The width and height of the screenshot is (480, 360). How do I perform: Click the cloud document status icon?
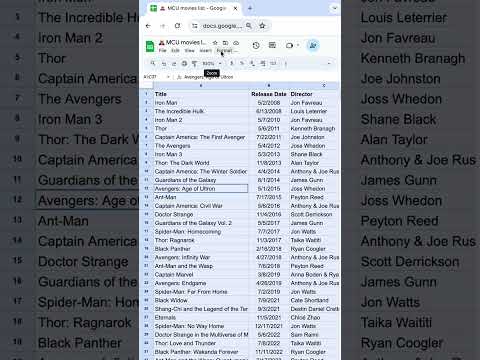pos(236,43)
